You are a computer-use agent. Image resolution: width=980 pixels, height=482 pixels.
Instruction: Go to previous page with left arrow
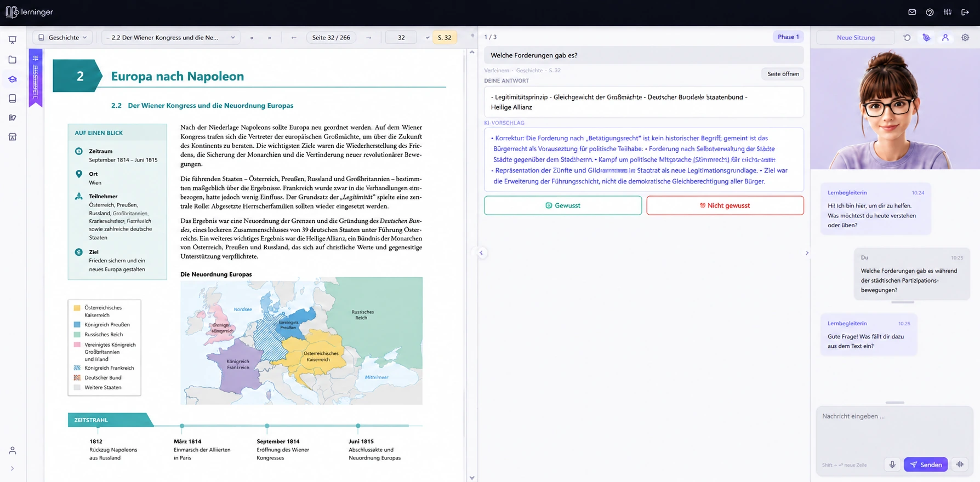click(294, 38)
